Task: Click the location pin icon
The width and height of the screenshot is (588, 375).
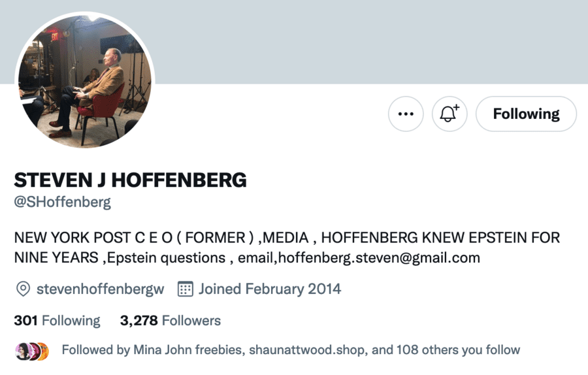Action: pos(23,289)
